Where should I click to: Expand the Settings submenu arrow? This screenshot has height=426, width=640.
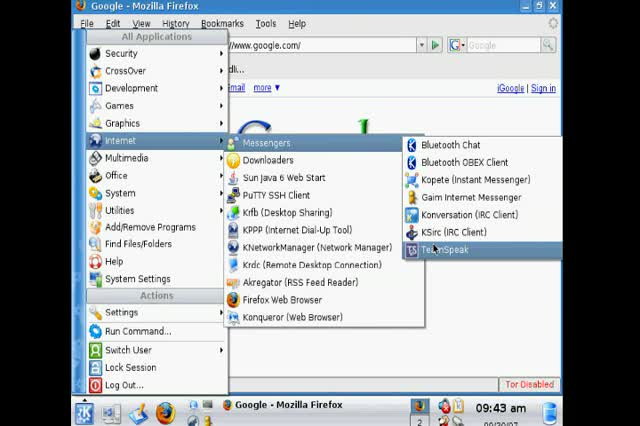coord(221,313)
